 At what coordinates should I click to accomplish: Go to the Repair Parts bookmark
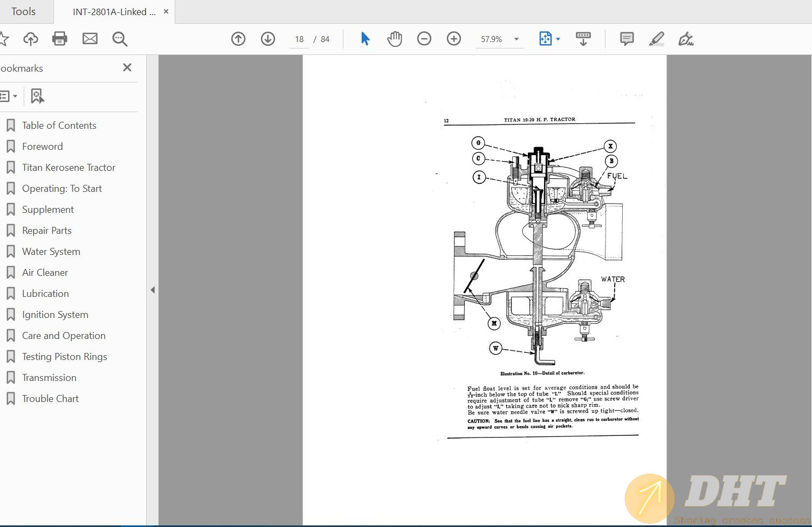click(x=46, y=231)
